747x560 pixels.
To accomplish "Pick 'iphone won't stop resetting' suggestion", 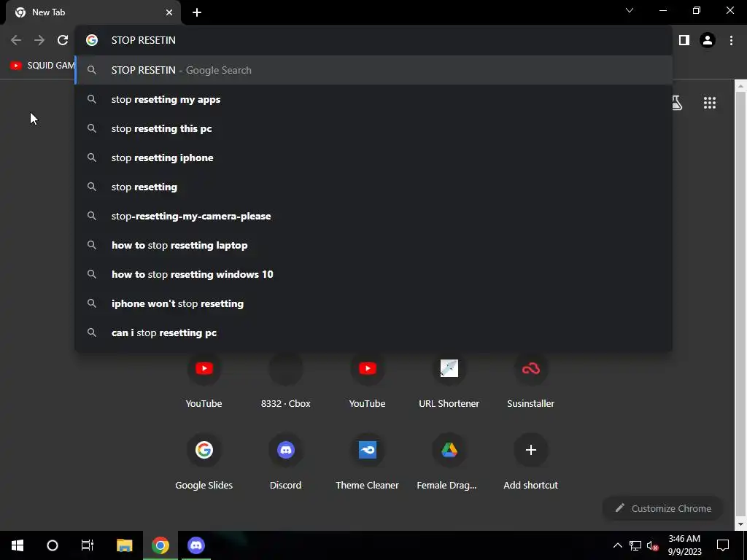I will coord(373,303).
